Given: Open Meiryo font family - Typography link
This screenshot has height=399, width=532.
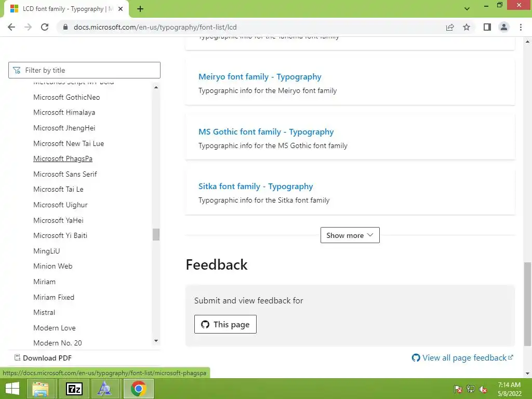Looking at the screenshot, I should (x=260, y=77).
